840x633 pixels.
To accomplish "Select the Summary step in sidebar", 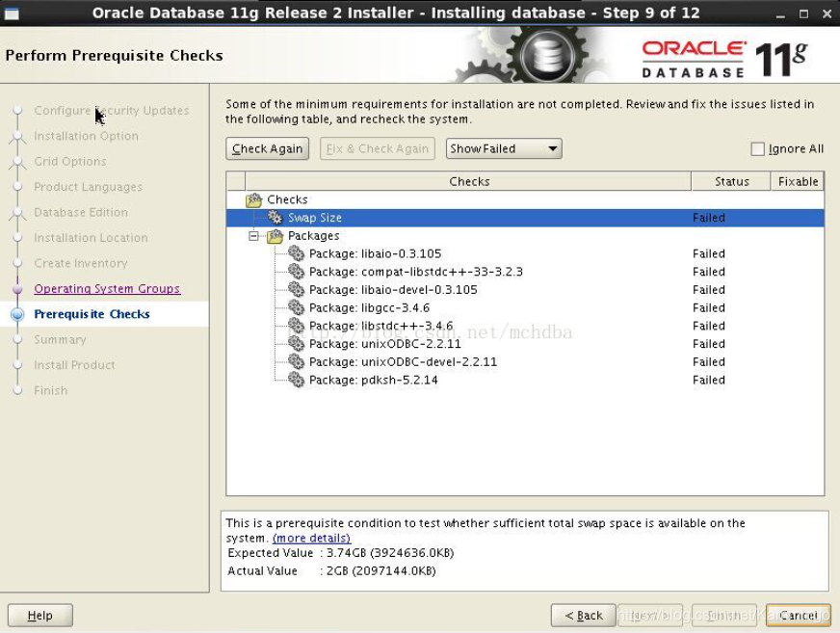I will pos(60,340).
